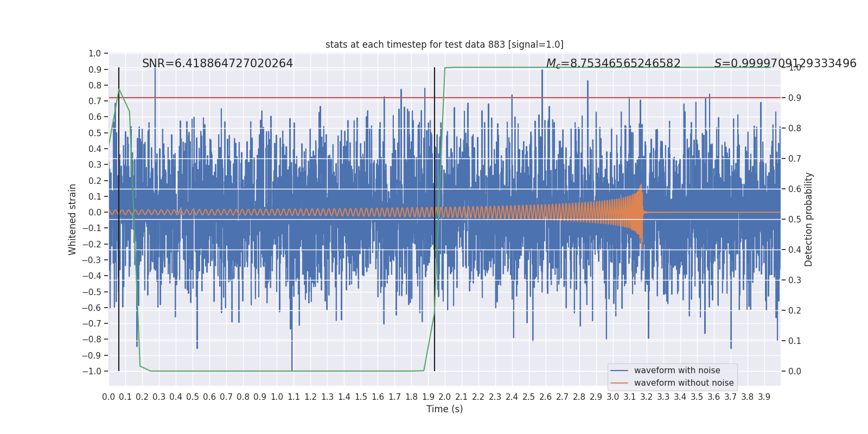Viewport: 868px width, 434px height.
Task: Click the 0.5 tick on the time axis
Action: coord(193,397)
